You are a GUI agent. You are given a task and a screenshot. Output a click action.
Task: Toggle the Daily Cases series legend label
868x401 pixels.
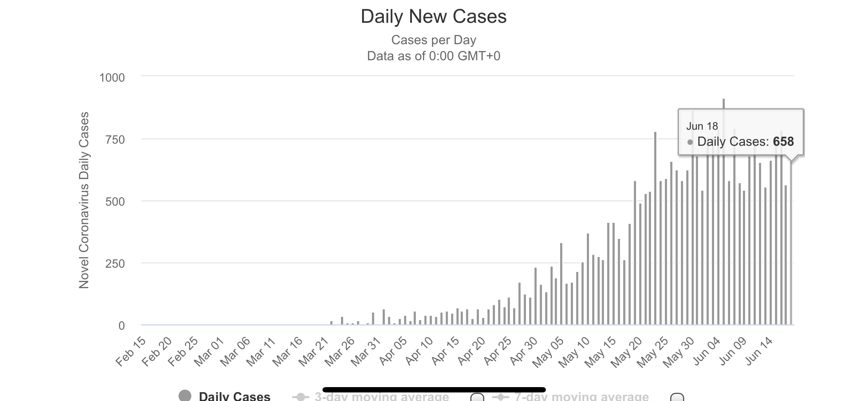234,396
